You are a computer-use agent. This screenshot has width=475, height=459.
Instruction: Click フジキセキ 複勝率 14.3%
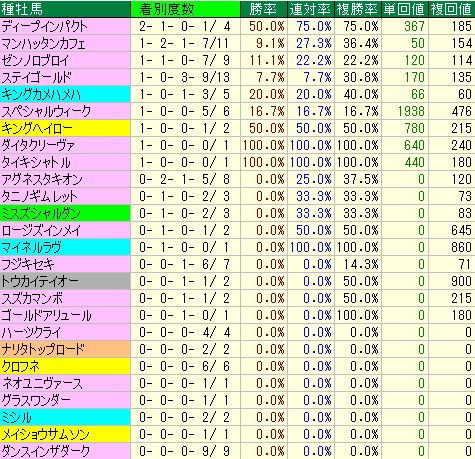click(361, 264)
